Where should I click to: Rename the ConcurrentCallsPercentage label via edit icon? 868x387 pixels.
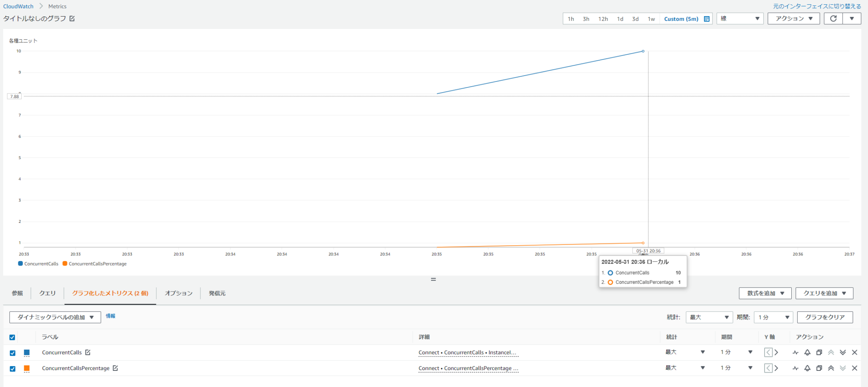(115, 368)
